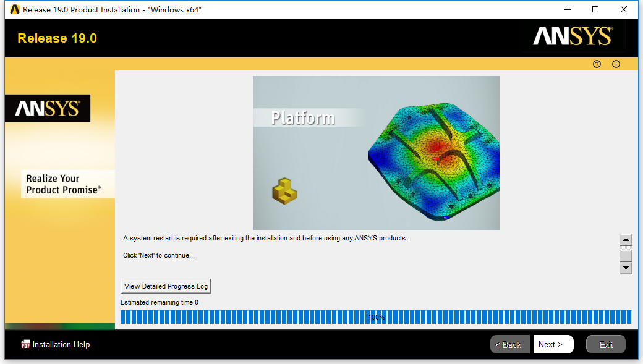Click the ANSYS title bar app icon
Screen dimensions: 643x364
(x=15, y=9)
